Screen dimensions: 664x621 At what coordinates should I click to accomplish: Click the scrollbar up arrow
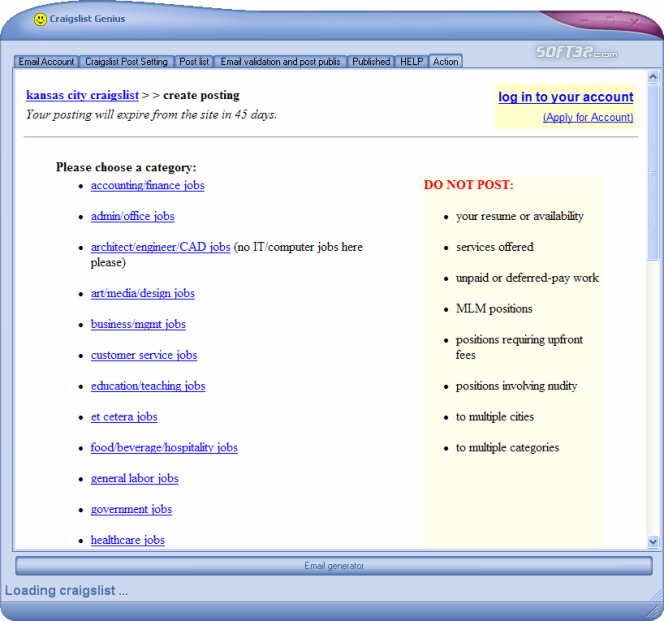point(653,77)
